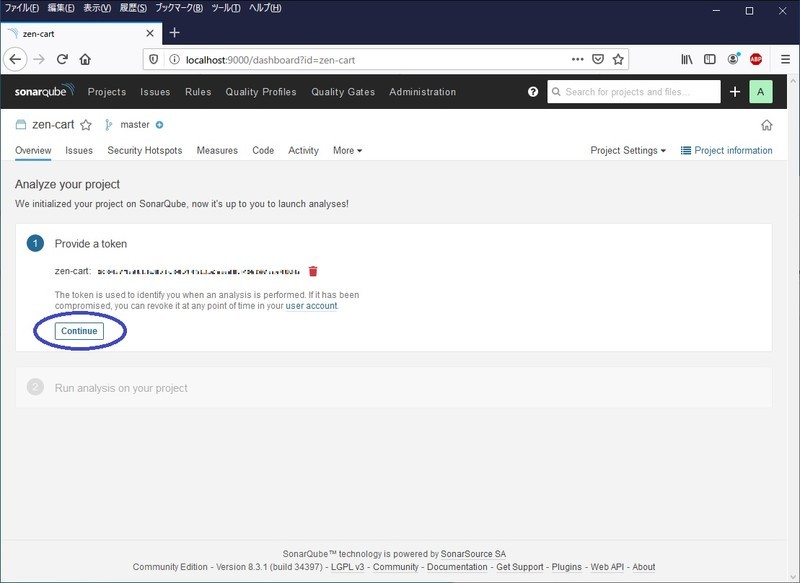800x583 pixels.
Task: Reload the page with the refresh icon
Action: (x=62, y=60)
